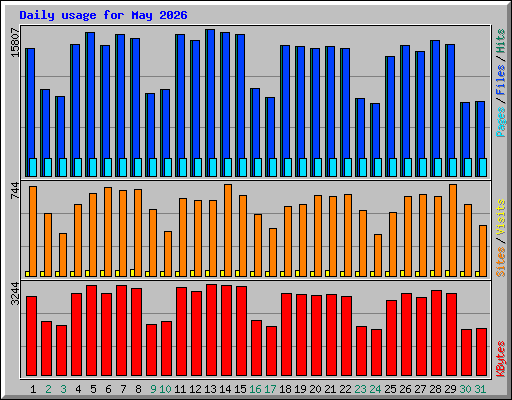Select day label 25
This screenshot has height=400, width=512.
pos(390,389)
